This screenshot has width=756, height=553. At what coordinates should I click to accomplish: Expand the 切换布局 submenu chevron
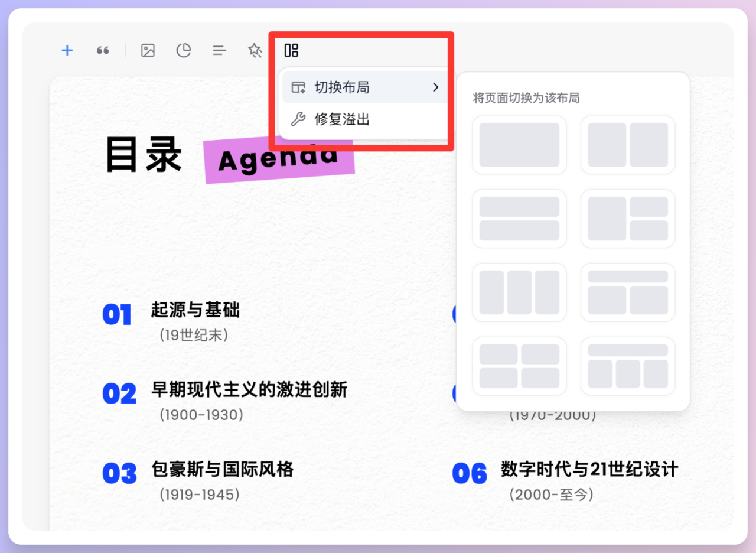435,87
